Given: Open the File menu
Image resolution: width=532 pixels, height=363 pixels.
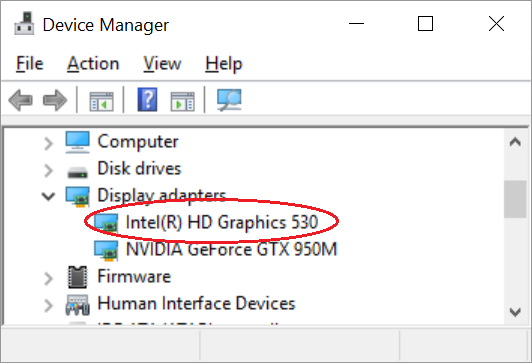Looking at the screenshot, I should coord(30,63).
